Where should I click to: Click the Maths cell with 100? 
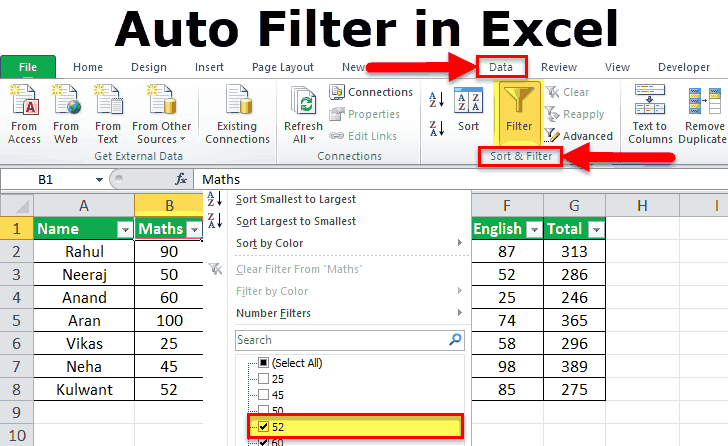pos(169,320)
